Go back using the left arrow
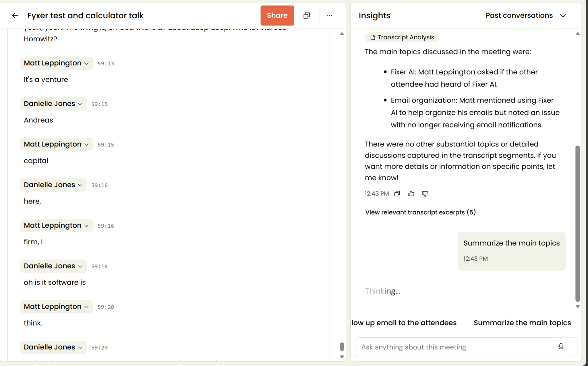The width and height of the screenshot is (588, 366). (x=15, y=16)
